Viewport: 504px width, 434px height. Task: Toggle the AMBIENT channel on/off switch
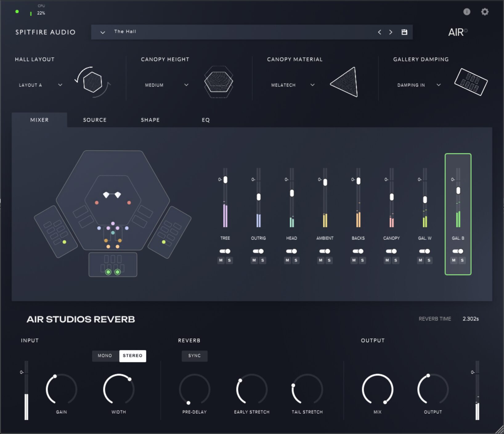click(x=325, y=251)
